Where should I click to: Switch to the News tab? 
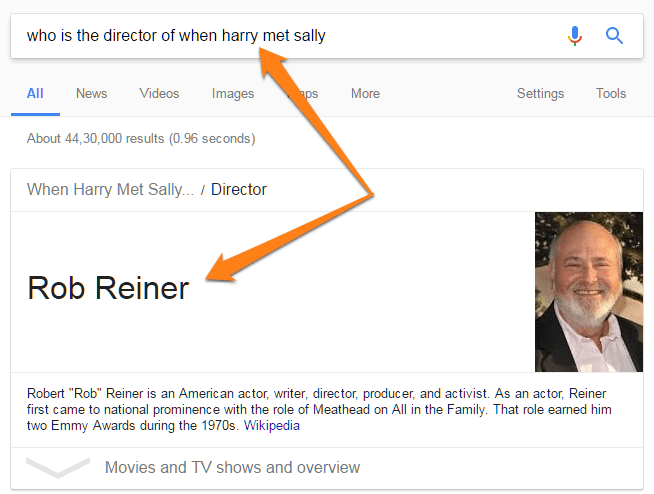91,93
